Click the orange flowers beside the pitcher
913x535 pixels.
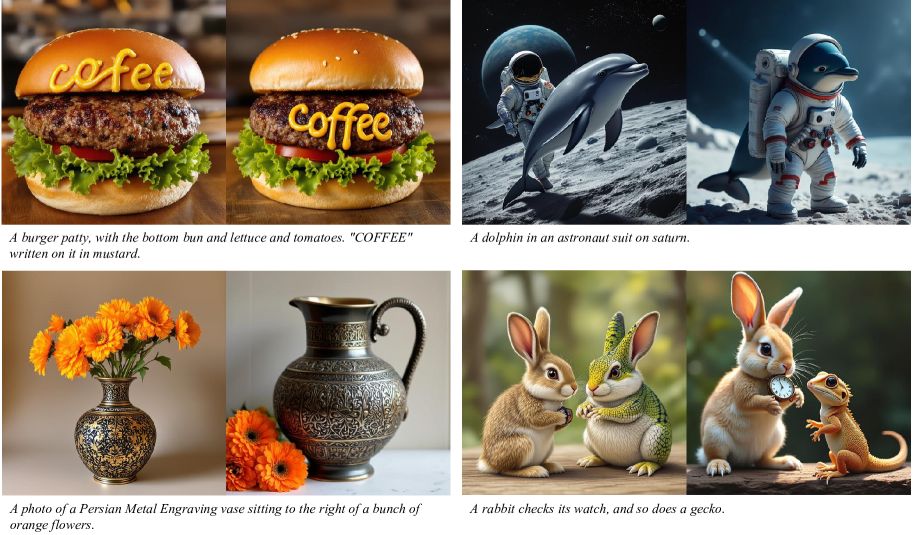(x=266, y=449)
